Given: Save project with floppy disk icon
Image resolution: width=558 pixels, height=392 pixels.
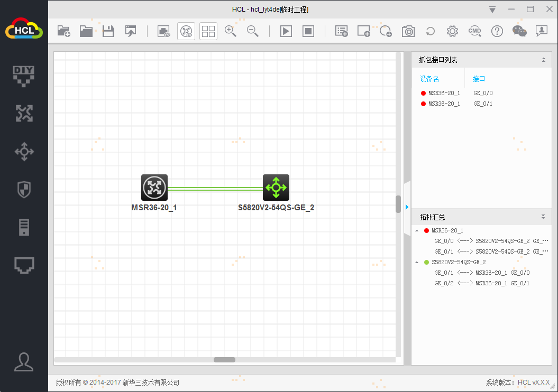Looking at the screenshot, I should pyautogui.click(x=108, y=31).
